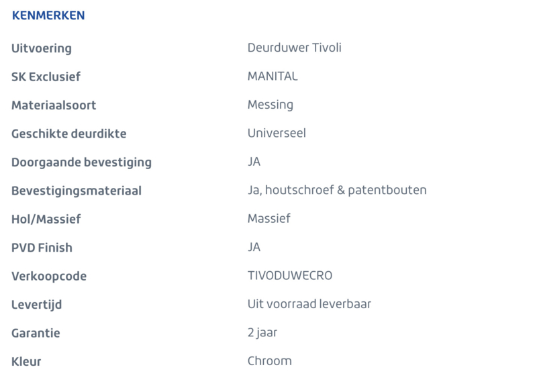Click the Bevestigingsmateriaal label
This screenshot has width=537, height=392.
coord(77,191)
